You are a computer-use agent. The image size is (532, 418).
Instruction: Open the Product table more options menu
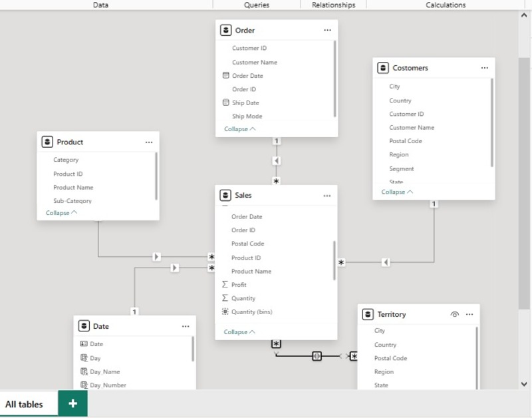pos(148,142)
